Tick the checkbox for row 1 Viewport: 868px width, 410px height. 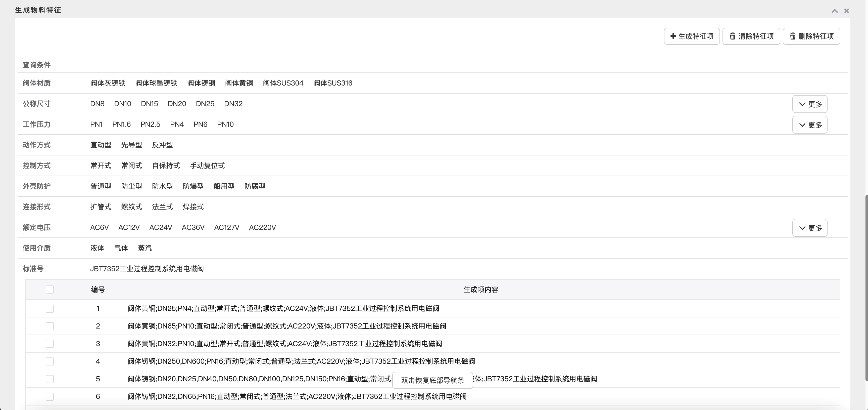[50, 309]
